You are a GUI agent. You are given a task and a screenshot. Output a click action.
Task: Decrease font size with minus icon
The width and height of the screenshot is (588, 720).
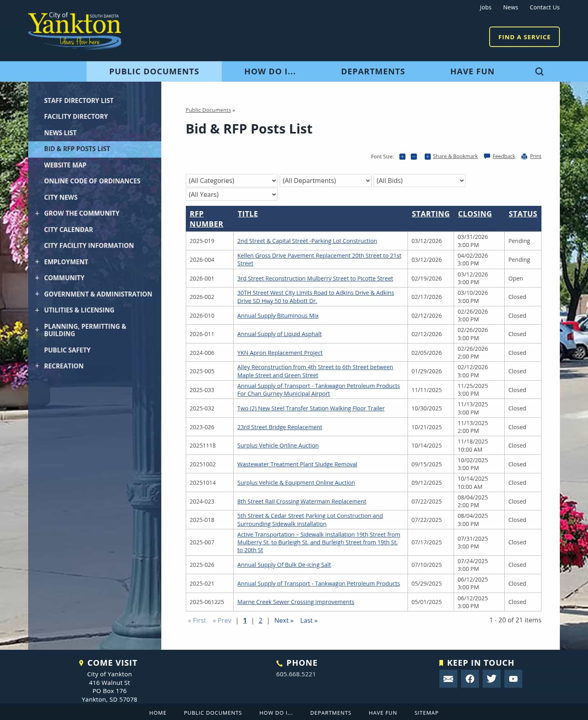tap(414, 156)
